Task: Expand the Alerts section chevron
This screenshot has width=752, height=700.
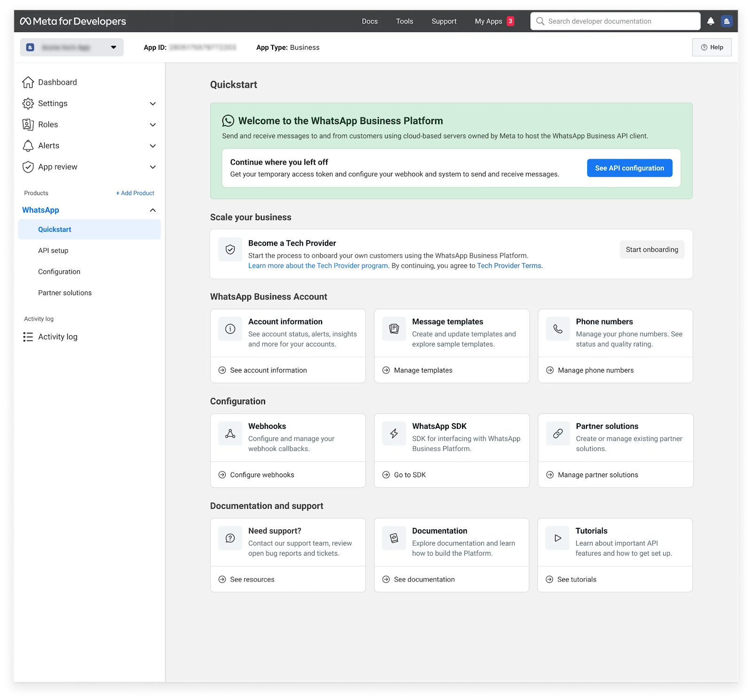Action: tap(153, 146)
